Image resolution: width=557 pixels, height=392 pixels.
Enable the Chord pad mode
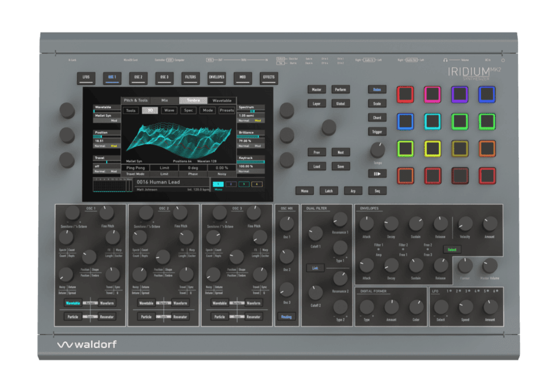[x=377, y=118]
